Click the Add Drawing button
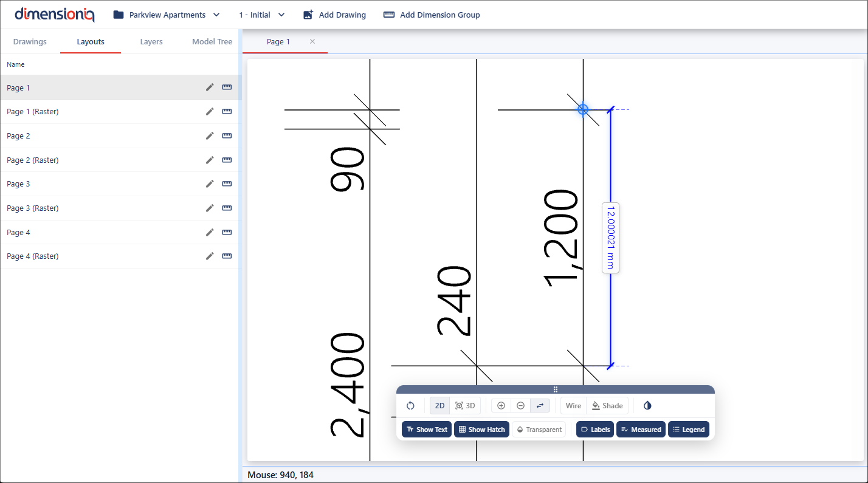 [334, 15]
